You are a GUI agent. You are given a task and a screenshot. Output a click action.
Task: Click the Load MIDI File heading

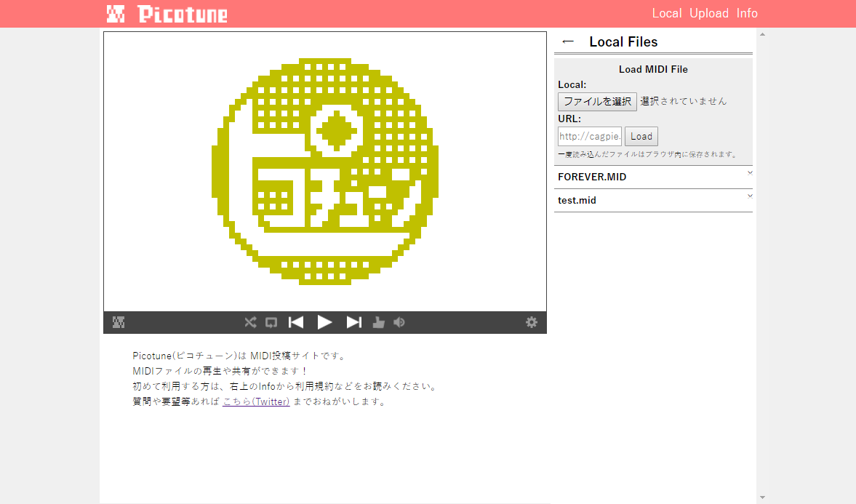[653, 69]
